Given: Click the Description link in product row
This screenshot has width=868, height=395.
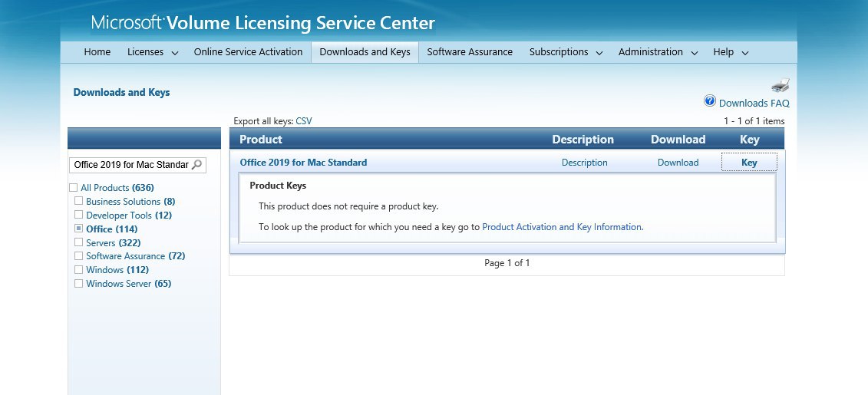Looking at the screenshot, I should tap(585, 162).
